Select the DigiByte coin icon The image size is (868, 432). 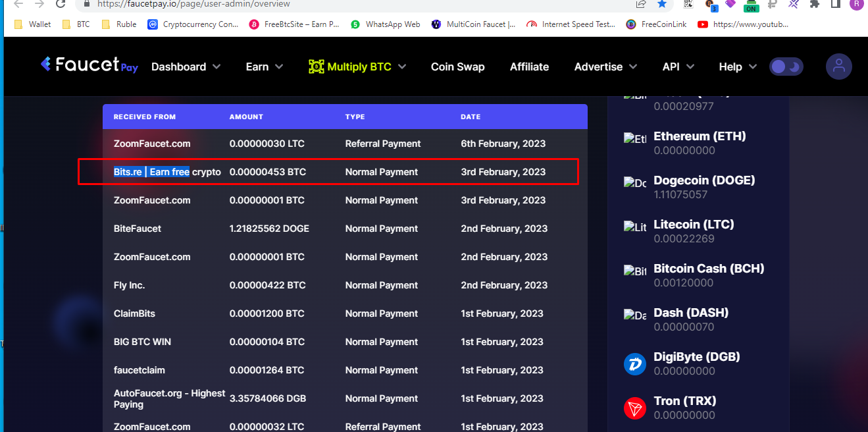[x=635, y=364]
